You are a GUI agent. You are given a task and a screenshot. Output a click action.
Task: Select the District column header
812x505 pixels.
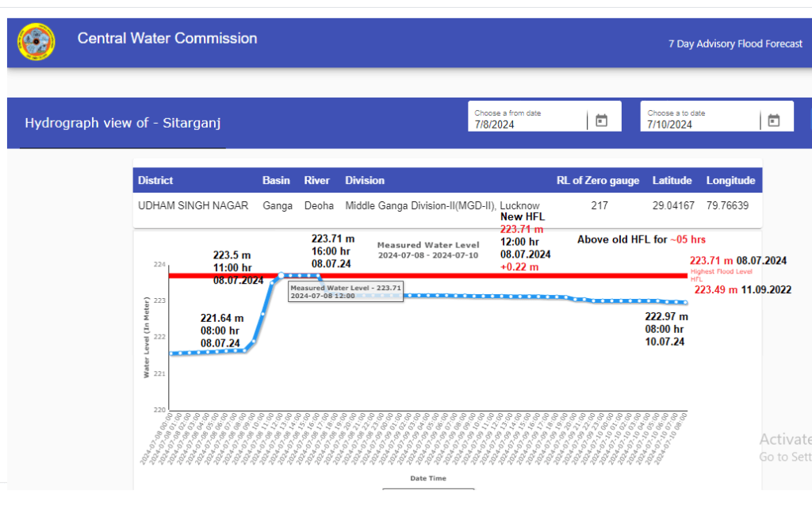coord(155,181)
